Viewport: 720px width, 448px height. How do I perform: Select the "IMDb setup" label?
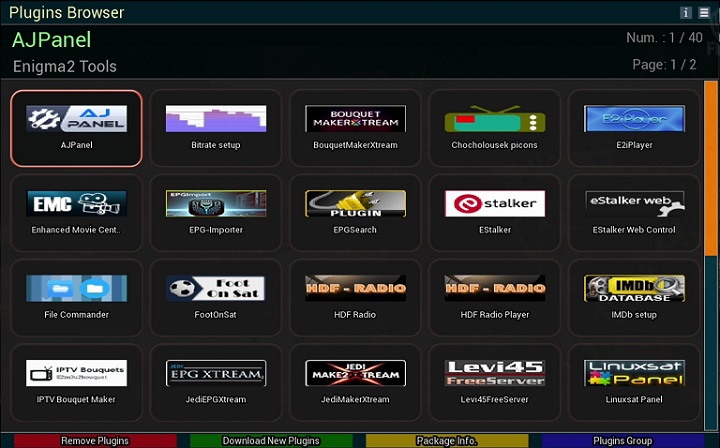[634, 315]
